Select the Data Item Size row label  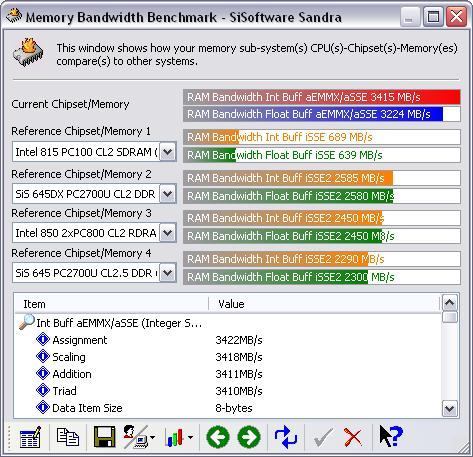coord(87,408)
